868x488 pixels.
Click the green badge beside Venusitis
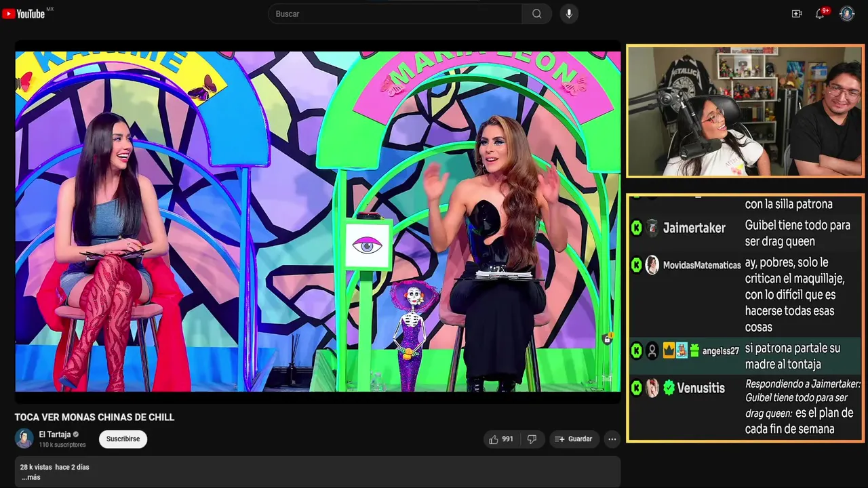(636, 388)
